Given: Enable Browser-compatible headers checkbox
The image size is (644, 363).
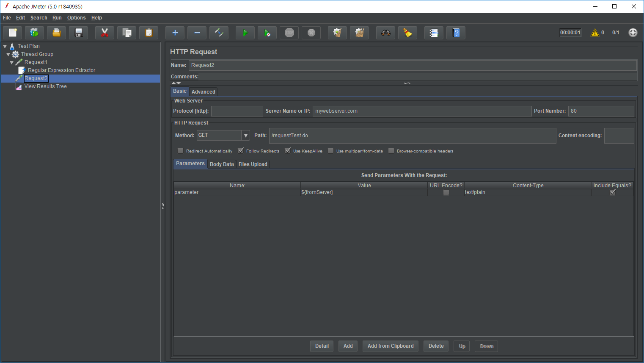Looking at the screenshot, I should click(x=391, y=151).
